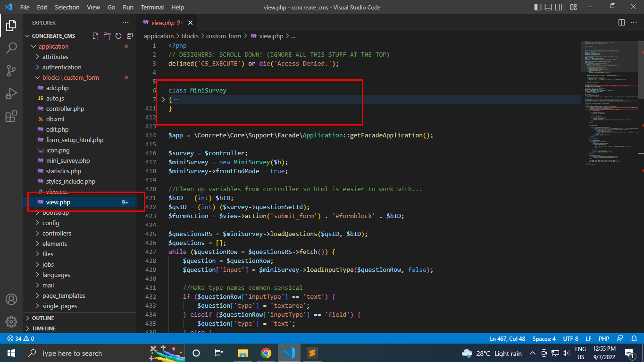This screenshot has width=644, height=362.
Task: Split the editor to the right
Action: tap(621, 23)
